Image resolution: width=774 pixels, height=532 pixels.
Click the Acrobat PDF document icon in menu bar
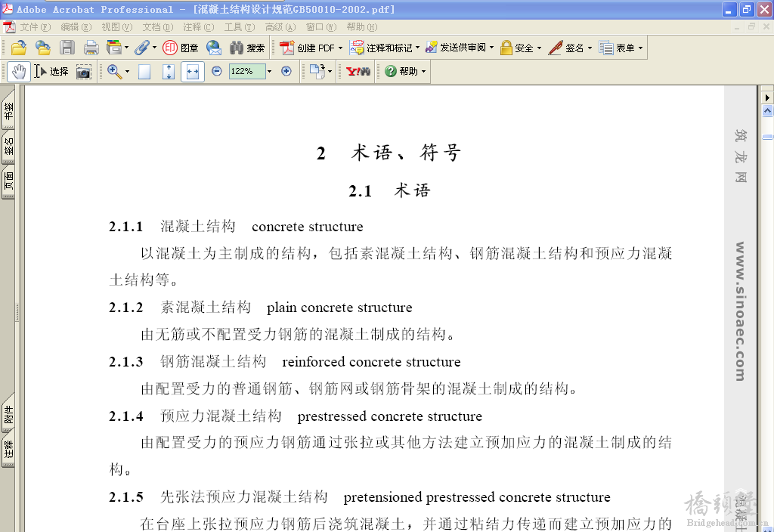point(9,27)
